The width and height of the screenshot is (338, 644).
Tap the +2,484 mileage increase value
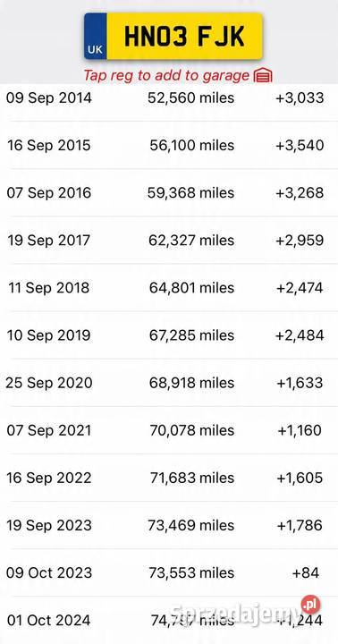click(x=300, y=335)
